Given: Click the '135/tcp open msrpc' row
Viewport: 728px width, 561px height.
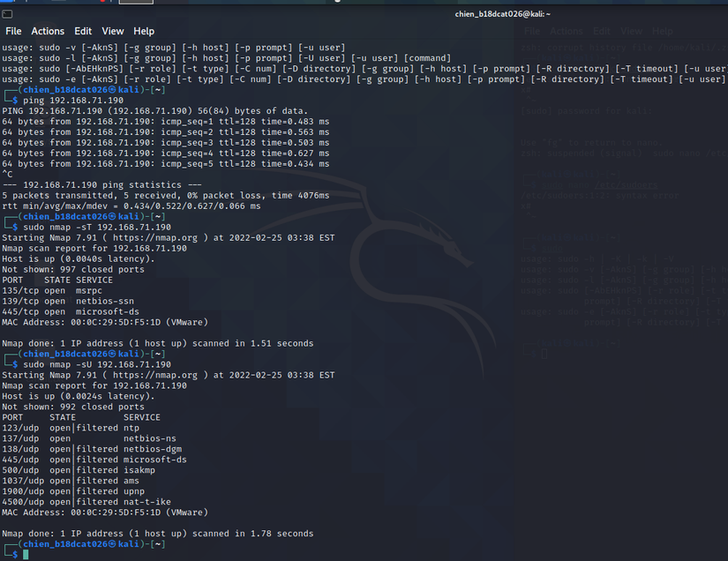Looking at the screenshot, I should click(x=52, y=290).
